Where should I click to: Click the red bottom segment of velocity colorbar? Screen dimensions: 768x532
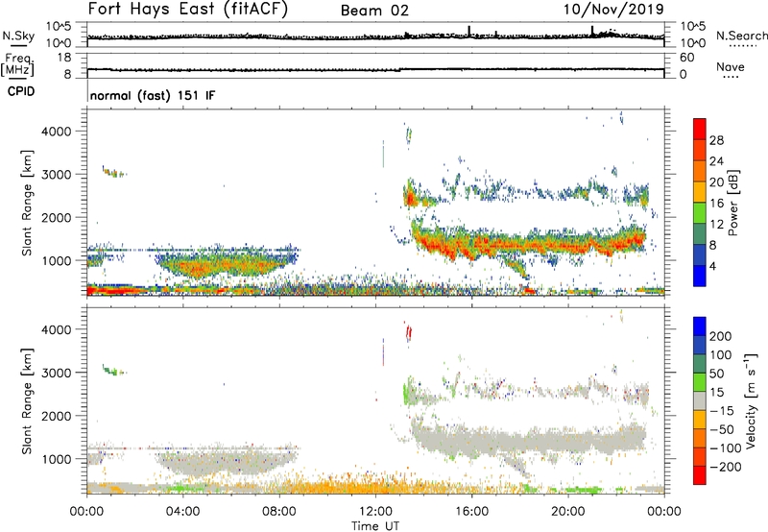[x=700, y=475]
